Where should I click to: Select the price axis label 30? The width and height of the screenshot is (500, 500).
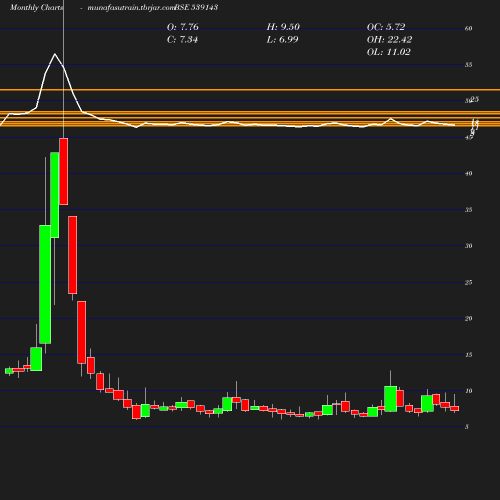pyautogui.click(x=468, y=246)
